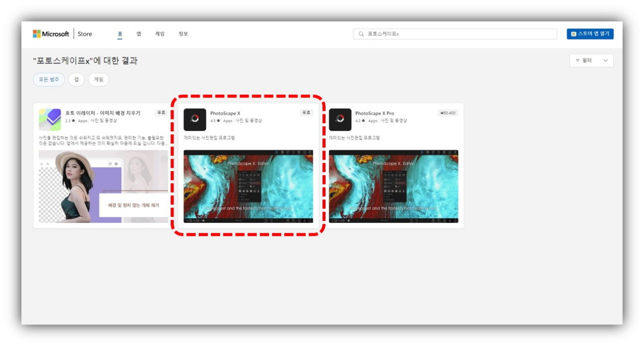This screenshot has height=346, width=644.
Task: Go to the 게임 tab
Action: (x=159, y=34)
